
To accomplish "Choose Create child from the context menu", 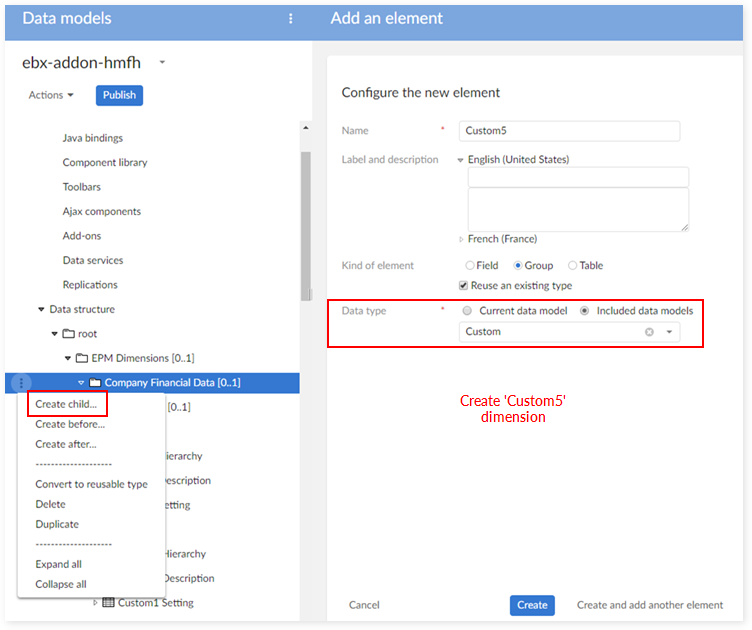I will coord(66,404).
